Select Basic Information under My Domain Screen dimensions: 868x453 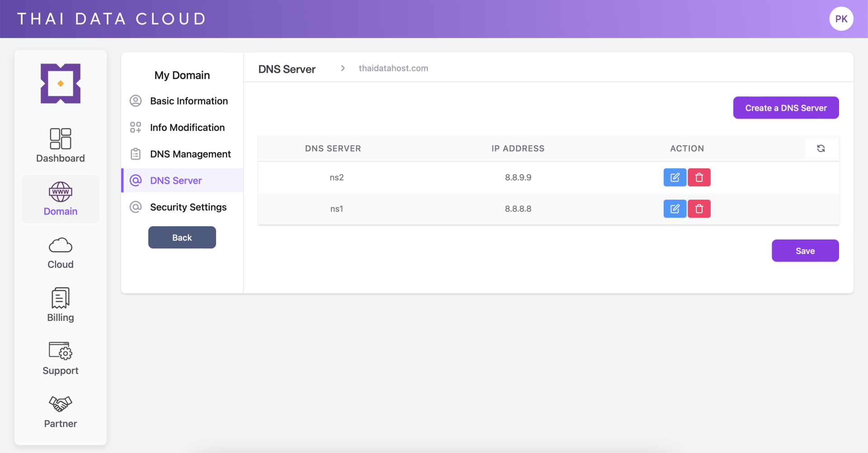[x=189, y=100]
